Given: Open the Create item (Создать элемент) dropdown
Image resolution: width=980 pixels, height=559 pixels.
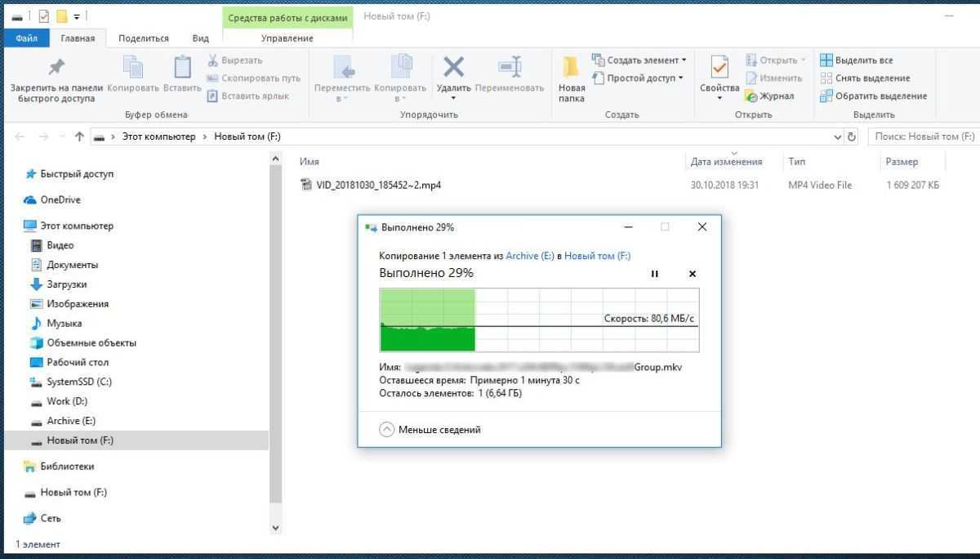Looking at the screenshot, I should [639, 60].
